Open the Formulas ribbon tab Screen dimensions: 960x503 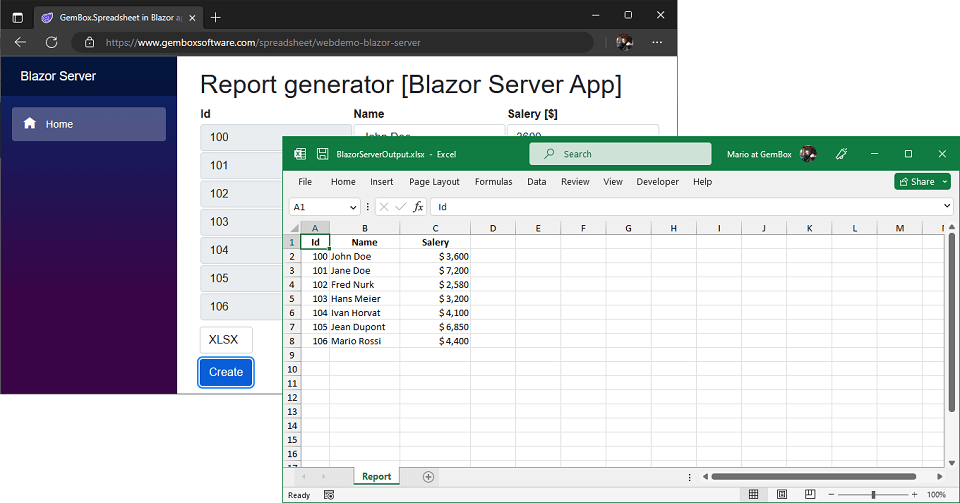point(493,182)
